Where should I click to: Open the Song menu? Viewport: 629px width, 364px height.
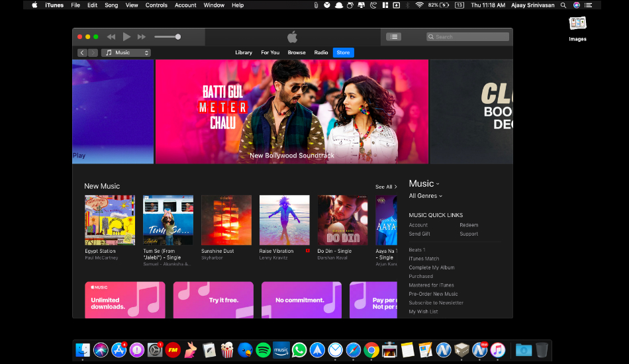coord(111,5)
